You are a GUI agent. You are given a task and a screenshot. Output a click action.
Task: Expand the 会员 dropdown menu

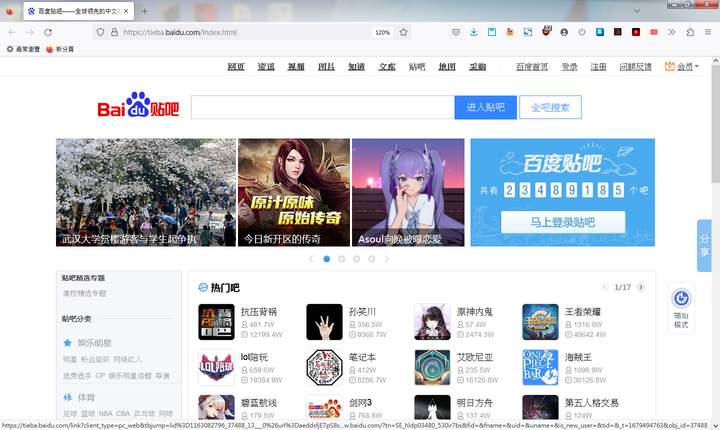697,67
